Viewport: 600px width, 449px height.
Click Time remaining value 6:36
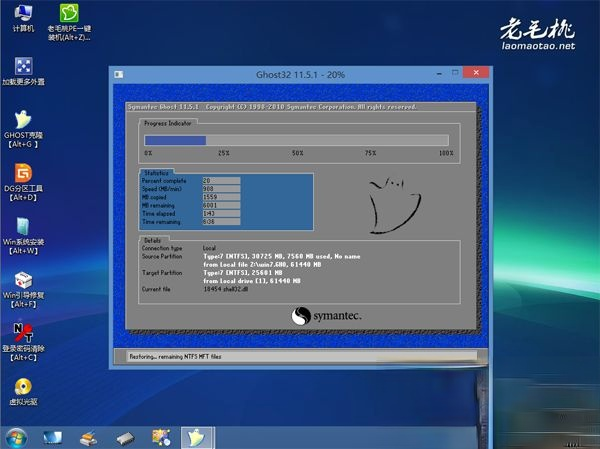coord(221,222)
